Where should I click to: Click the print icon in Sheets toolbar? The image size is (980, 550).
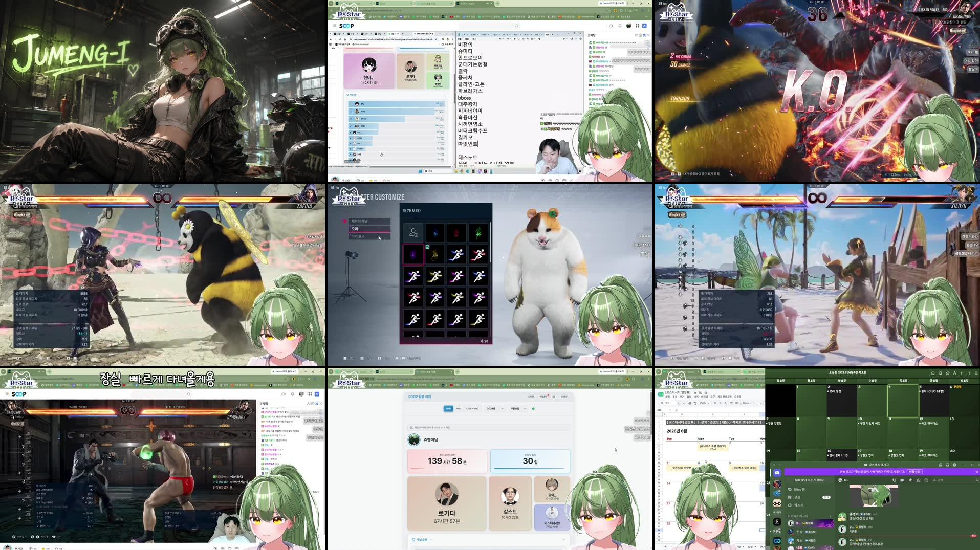tap(690, 403)
